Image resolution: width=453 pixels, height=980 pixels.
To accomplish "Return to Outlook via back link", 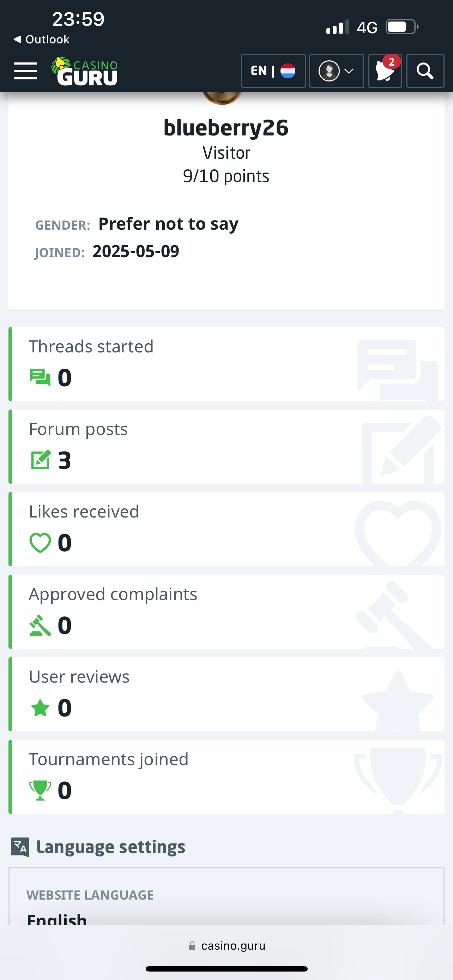I will coord(42,39).
